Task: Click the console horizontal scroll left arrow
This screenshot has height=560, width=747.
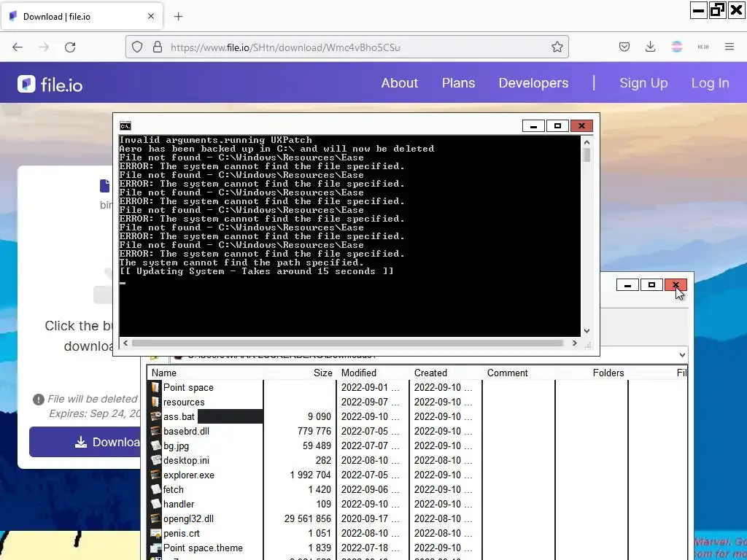Action: tap(125, 343)
